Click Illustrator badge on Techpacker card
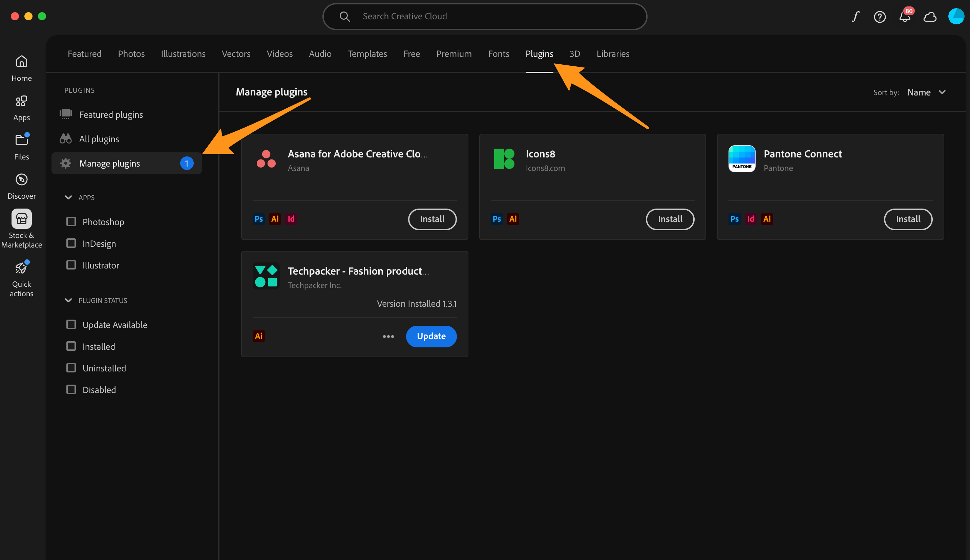The image size is (970, 560). pos(259,336)
